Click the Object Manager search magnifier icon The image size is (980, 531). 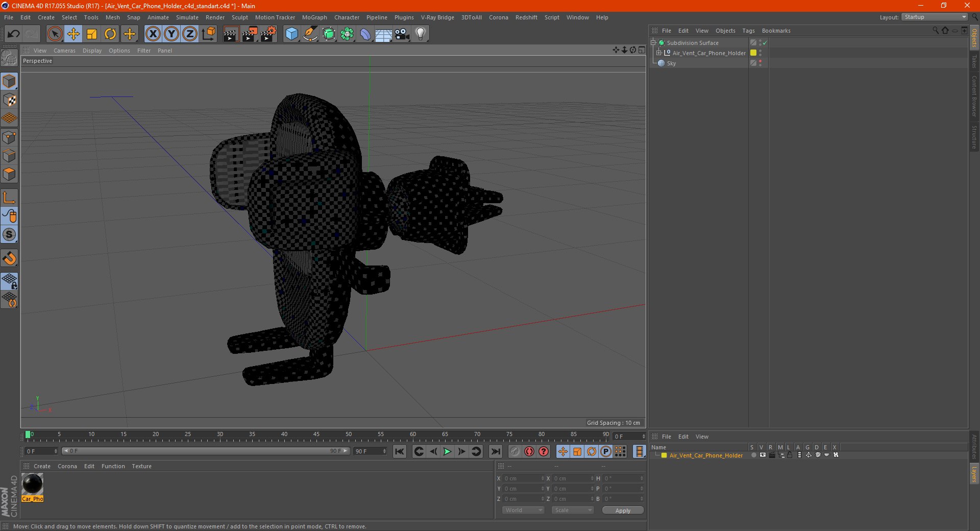(x=935, y=31)
